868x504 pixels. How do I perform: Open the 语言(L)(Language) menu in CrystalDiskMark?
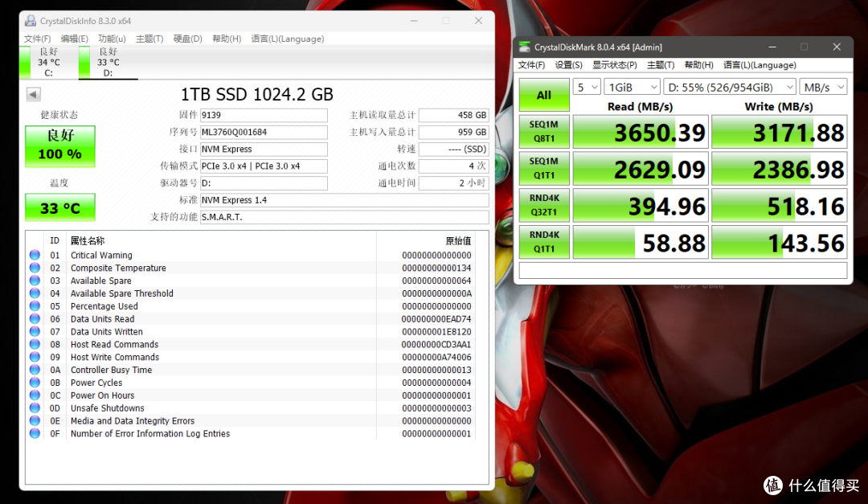tap(759, 65)
